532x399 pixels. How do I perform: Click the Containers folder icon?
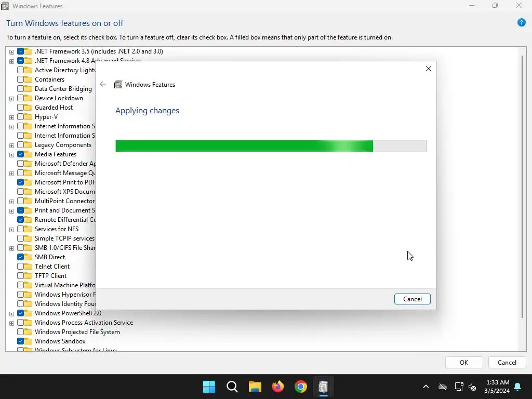(x=28, y=79)
